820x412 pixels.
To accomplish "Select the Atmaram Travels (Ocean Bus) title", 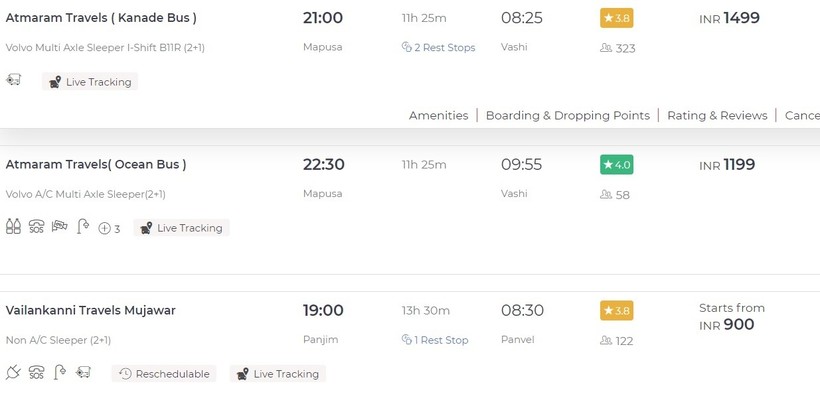I will (x=96, y=164).
